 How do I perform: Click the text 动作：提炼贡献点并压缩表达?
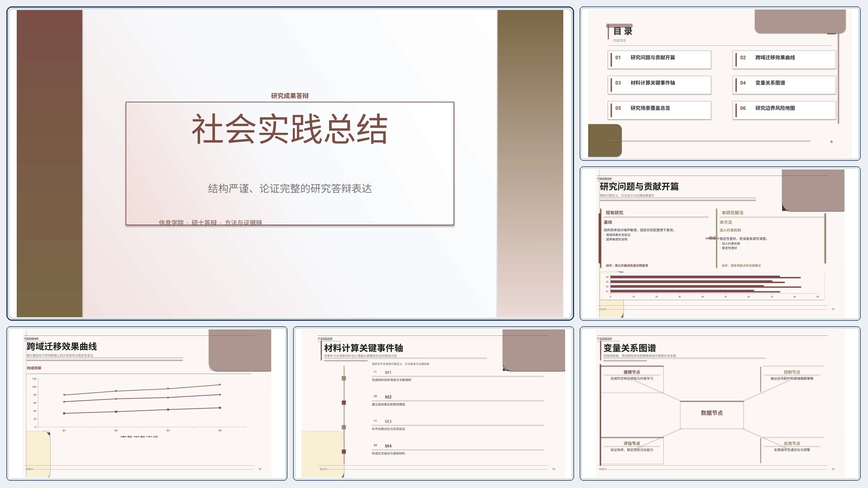741,266
